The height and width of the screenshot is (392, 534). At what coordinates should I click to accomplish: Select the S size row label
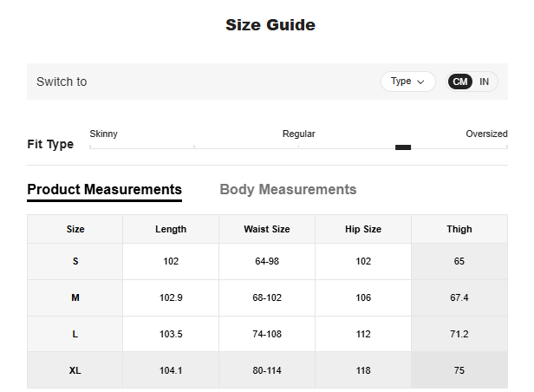(x=75, y=261)
